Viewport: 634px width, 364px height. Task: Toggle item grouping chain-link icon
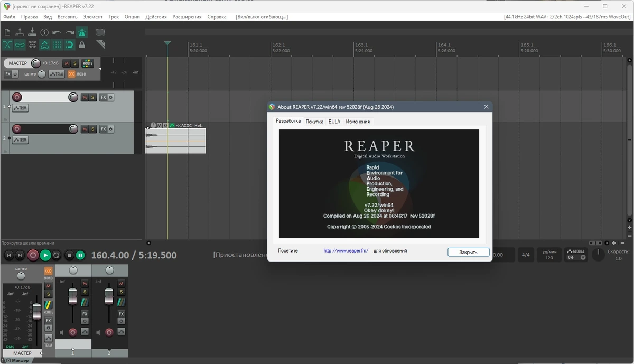click(x=20, y=45)
